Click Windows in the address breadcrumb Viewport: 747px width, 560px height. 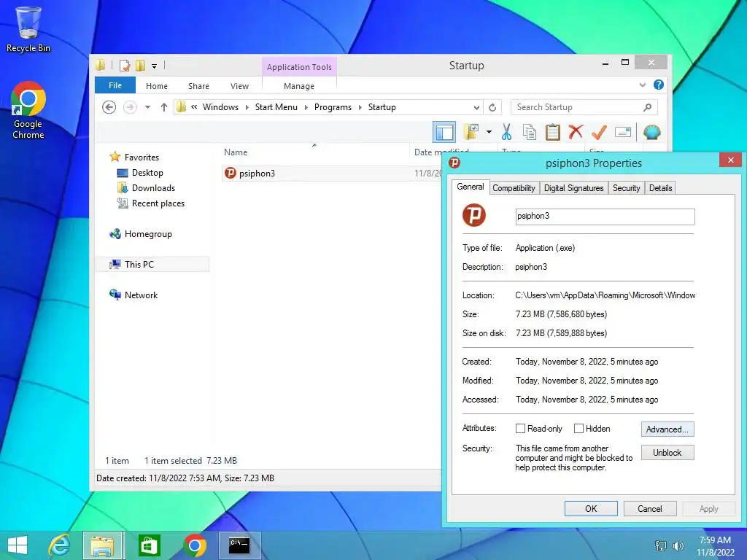pos(220,107)
